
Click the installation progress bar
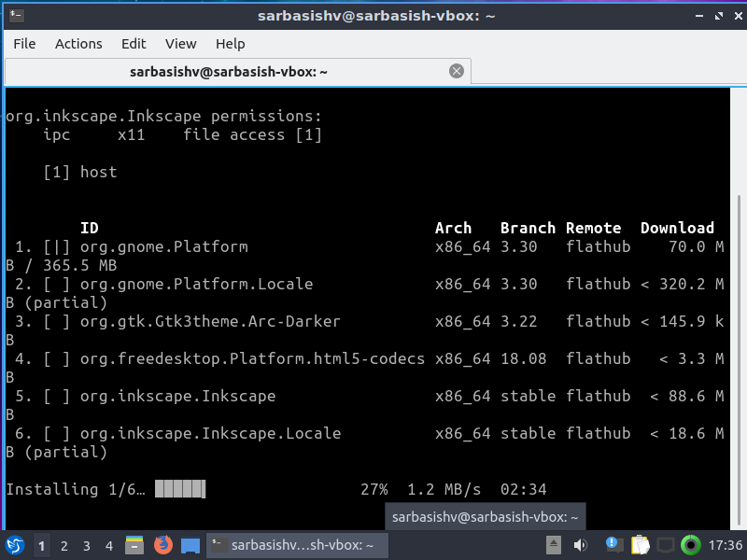click(x=179, y=488)
